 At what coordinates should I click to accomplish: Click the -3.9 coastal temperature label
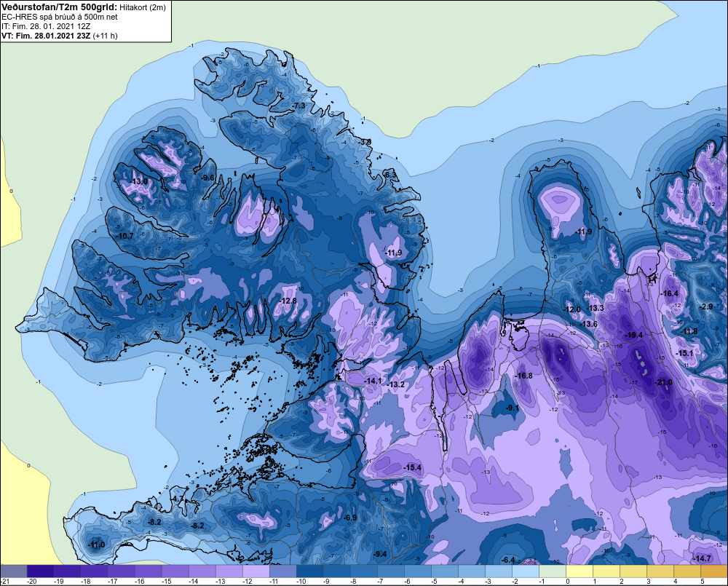(x=365, y=142)
